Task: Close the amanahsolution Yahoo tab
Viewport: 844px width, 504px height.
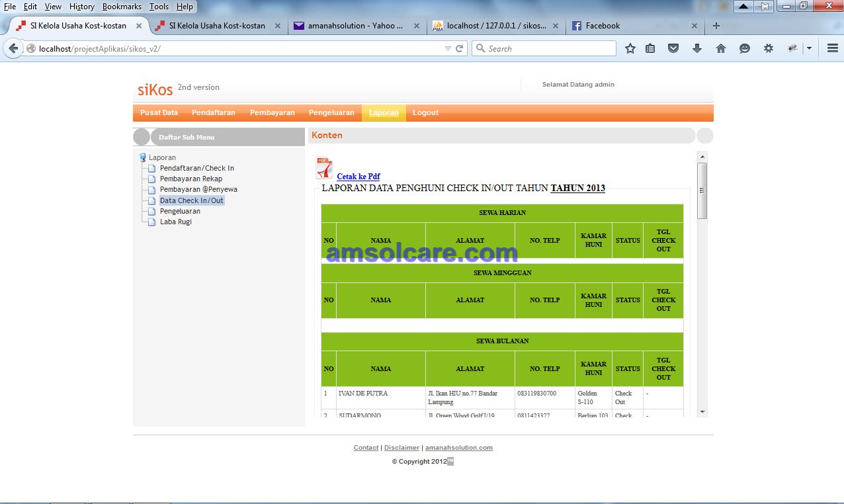Action: pos(417,26)
